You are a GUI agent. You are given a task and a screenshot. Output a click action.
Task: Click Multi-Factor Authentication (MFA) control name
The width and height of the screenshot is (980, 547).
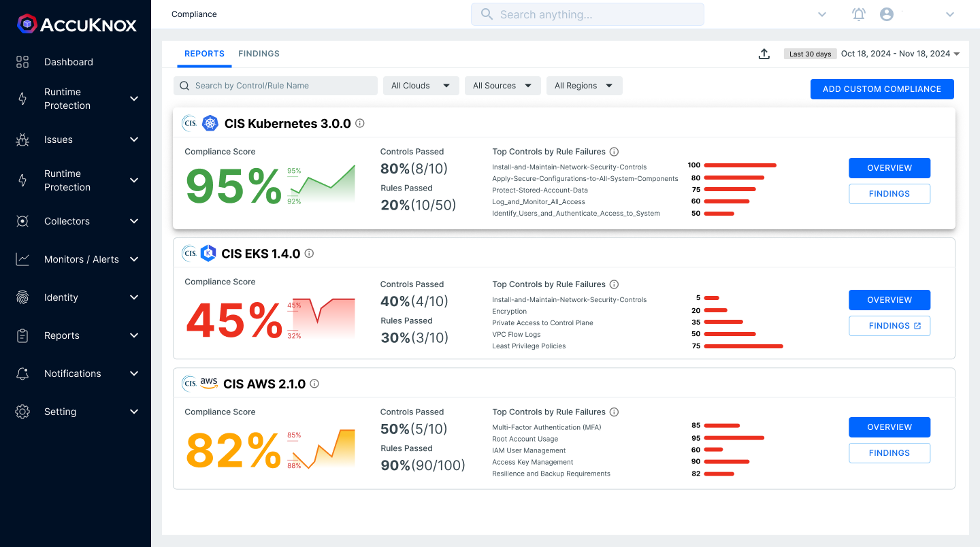546,427
